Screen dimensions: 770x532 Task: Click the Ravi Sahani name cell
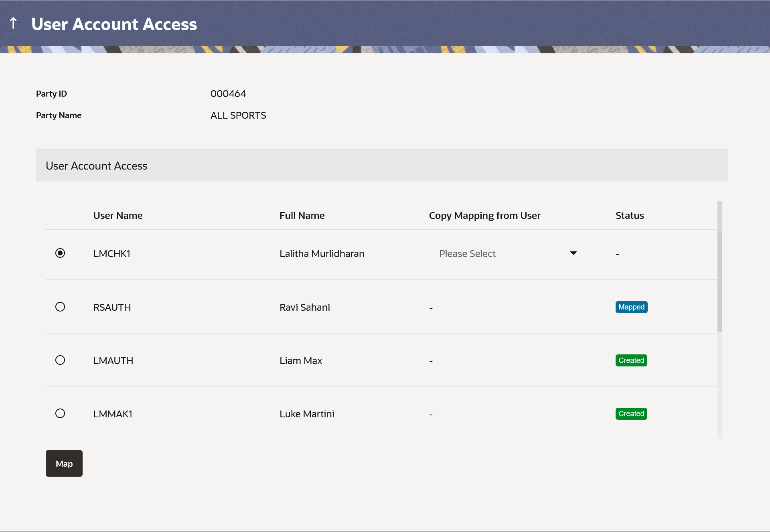point(304,307)
